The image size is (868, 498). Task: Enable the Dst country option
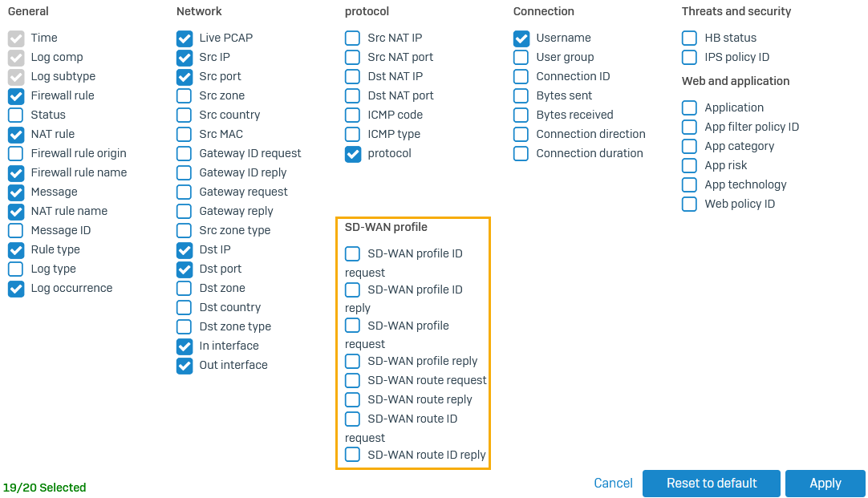click(x=185, y=307)
